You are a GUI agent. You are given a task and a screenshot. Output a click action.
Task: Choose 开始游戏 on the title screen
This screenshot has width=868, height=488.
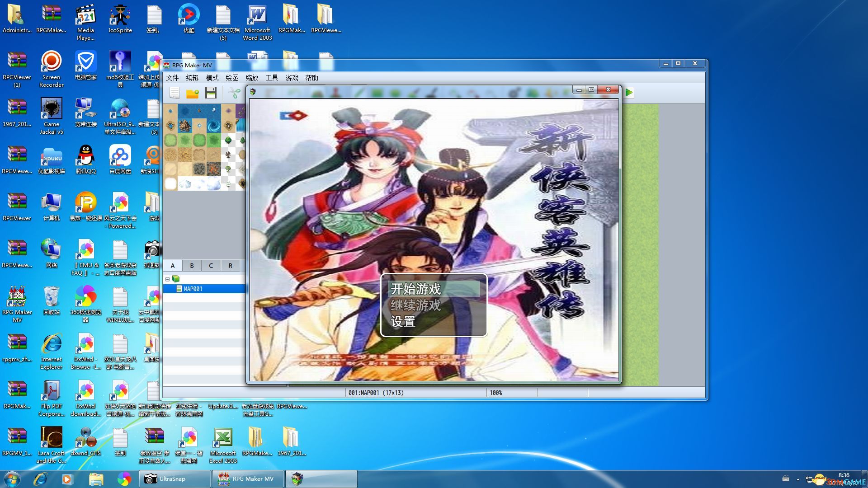(x=434, y=289)
